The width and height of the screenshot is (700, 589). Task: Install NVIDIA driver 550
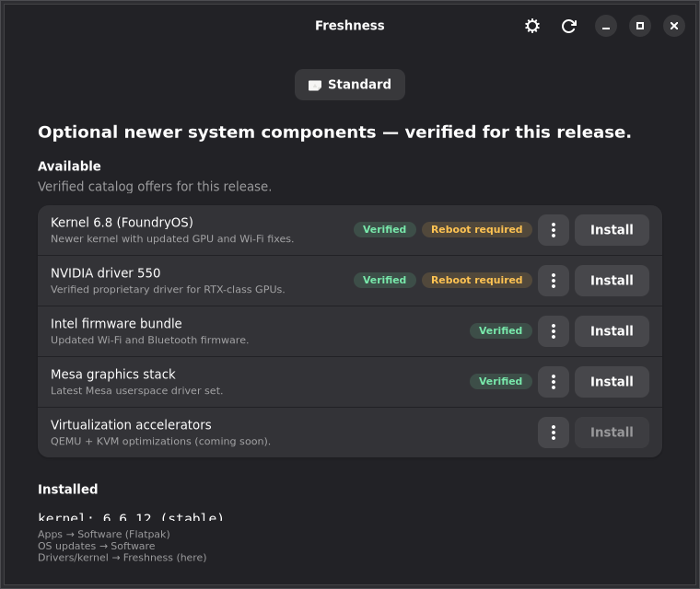click(x=612, y=281)
